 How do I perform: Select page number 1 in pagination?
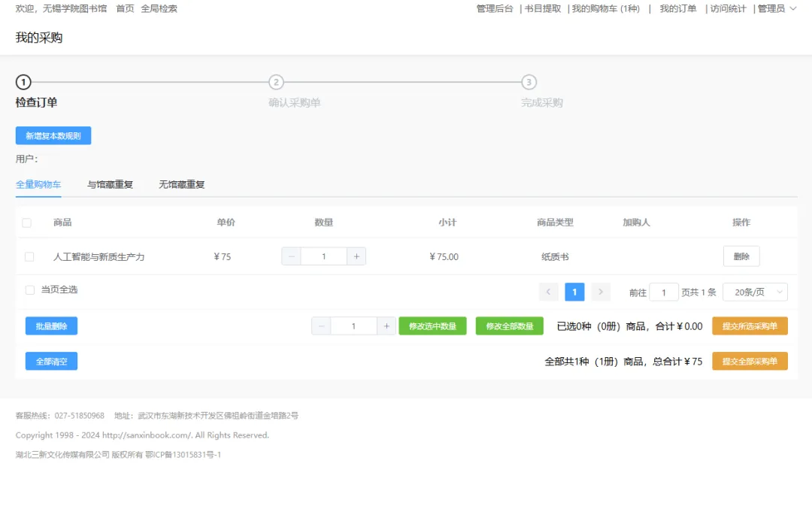pos(574,292)
